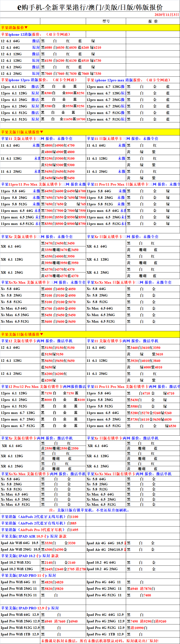
Task: Select cell '黑8100白8550金8550绿8550'
Action: click(x=63, y=217)
